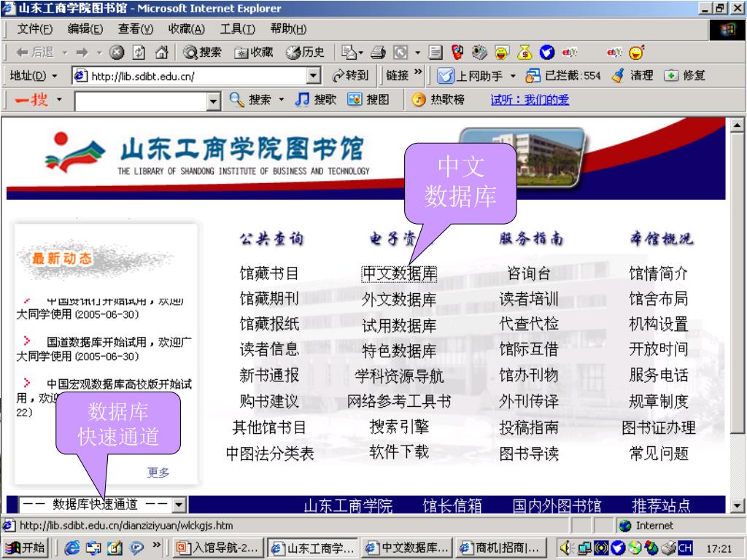
Task: Click the CH language tray indicator
Action: tap(684, 548)
